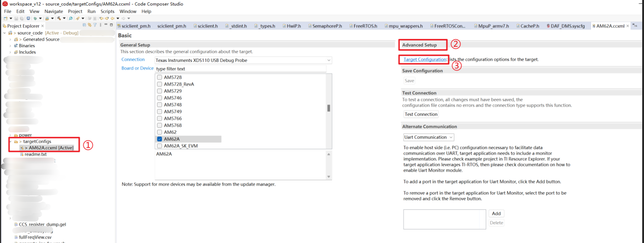Open the Uart Communication dropdown

click(x=429, y=137)
